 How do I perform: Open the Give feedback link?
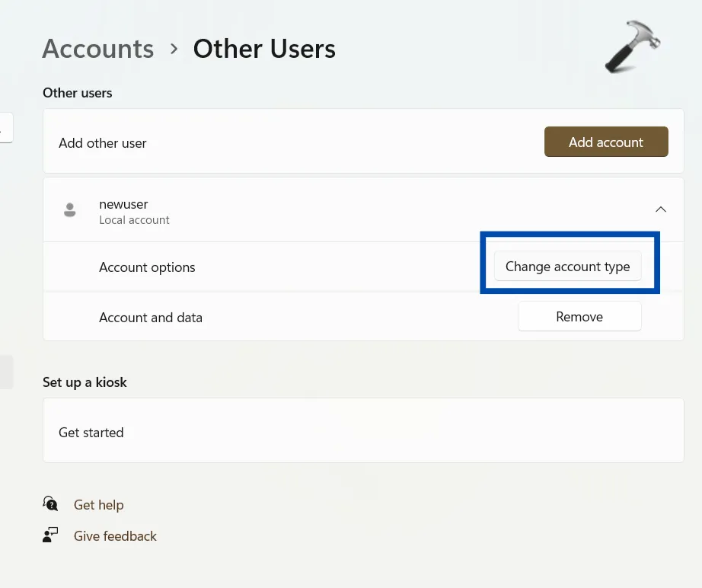(x=115, y=536)
